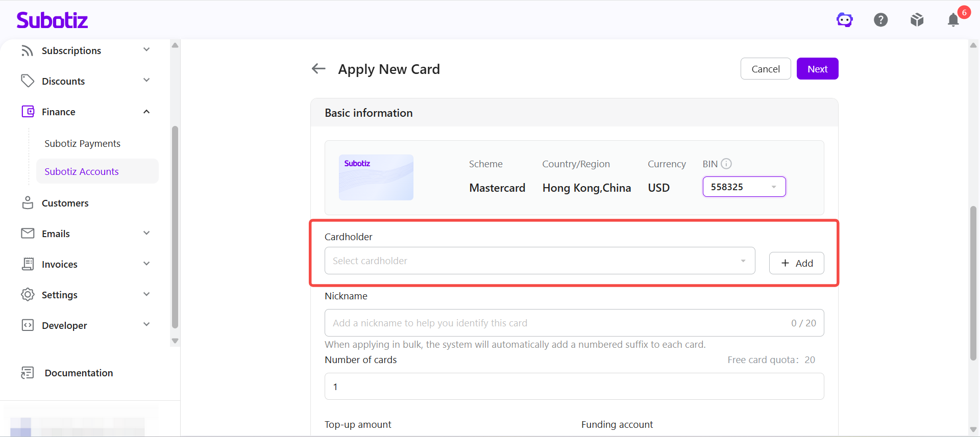
Task: Click the Developer menu label
Action: click(64, 325)
